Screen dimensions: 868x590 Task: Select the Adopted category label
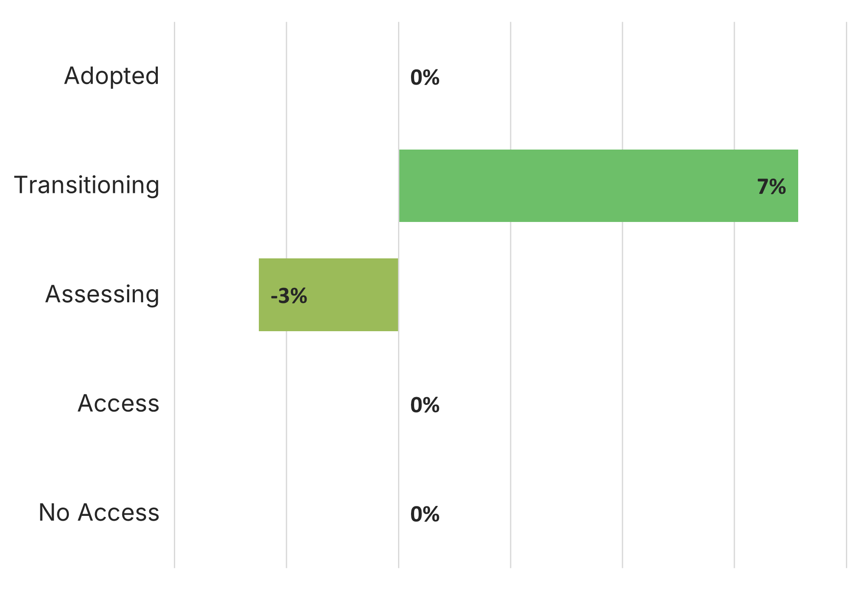[111, 76]
